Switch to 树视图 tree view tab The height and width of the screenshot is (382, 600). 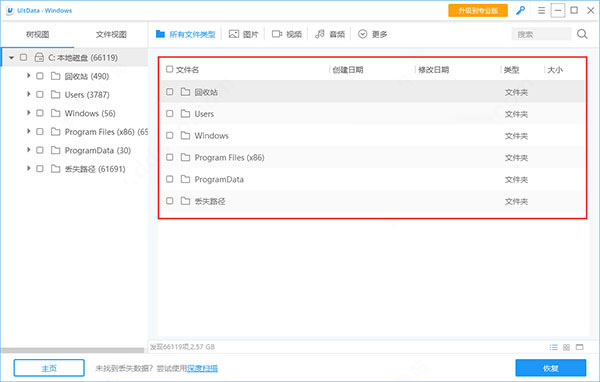click(x=38, y=34)
